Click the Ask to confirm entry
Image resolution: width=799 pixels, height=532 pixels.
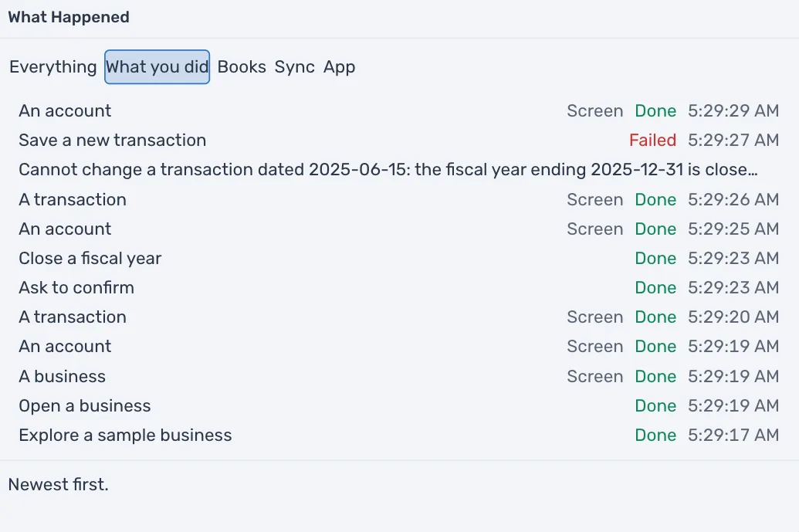399,287
